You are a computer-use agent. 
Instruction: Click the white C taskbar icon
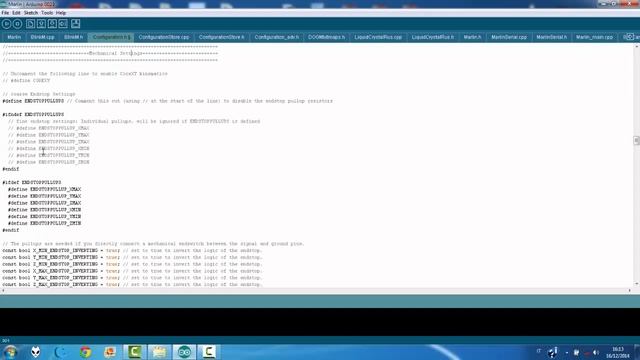pyautogui.click(x=209, y=352)
